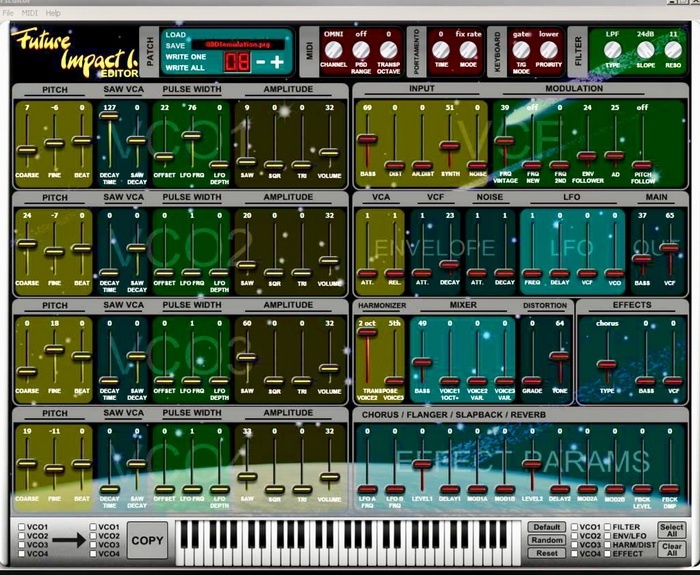
Task: Click the ENV FOLLOWER slider handle
Action: pos(588,156)
